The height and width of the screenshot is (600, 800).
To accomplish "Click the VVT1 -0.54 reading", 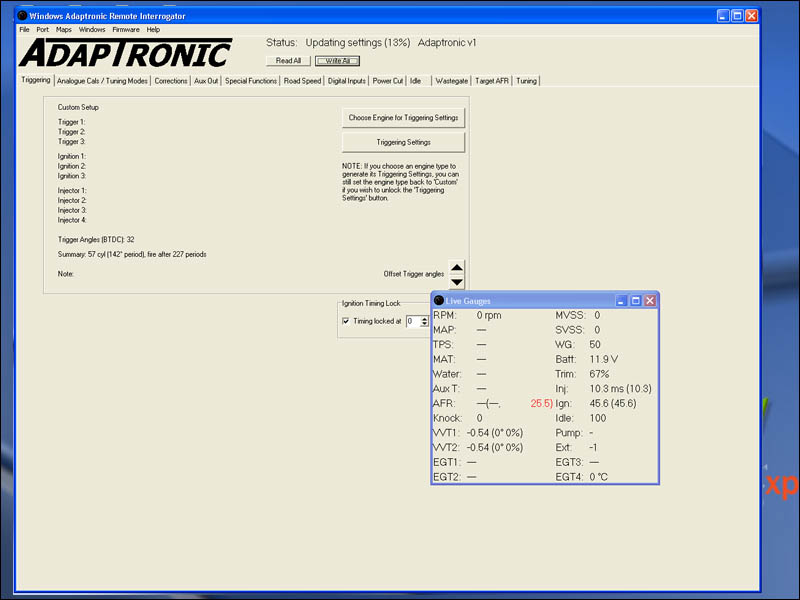I will 478,433.
